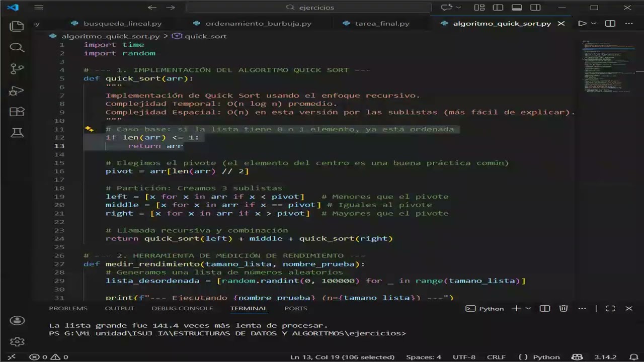Open the Accounts menu icon
Image resolution: width=644 pixels, height=362 pixels.
click(17, 320)
